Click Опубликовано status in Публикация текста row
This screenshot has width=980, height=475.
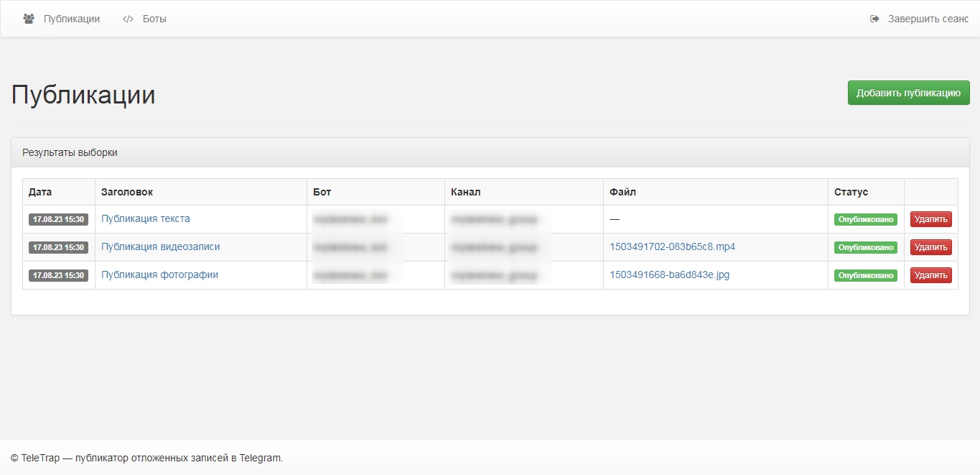tap(866, 219)
